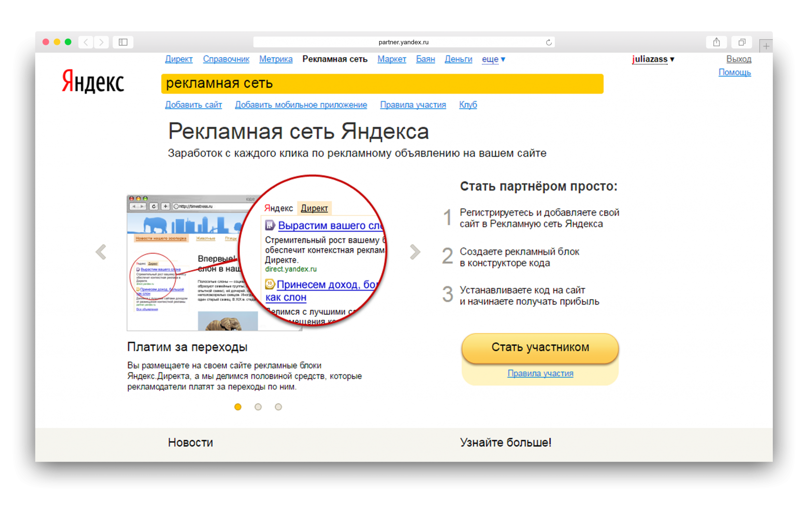Click the Новости section heading
Screen dimensions: 812x505
pyautogui.click(x=190, y=443)
